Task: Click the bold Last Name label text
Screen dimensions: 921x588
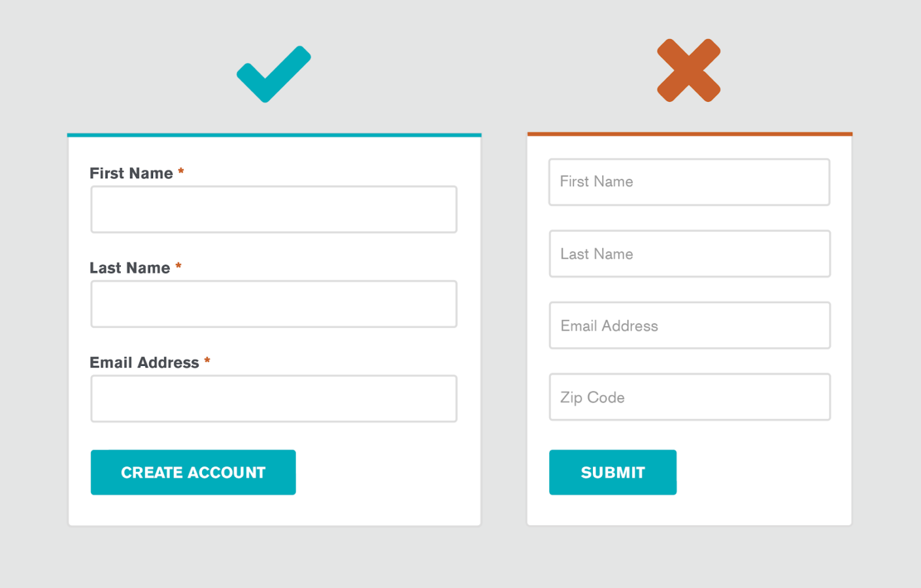Action: (x=130, y=268)
